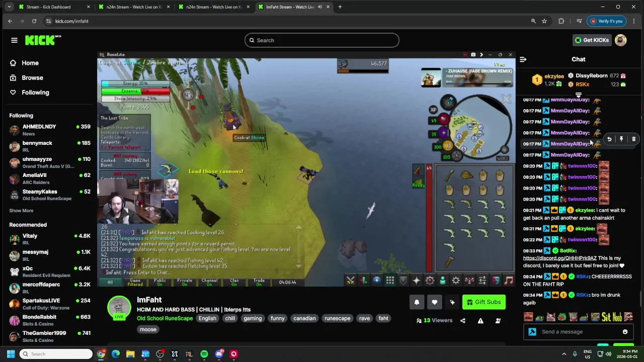Expand followed channels with Show More
The width and height of the screenshot is (644, 362).
coord(21,211)
